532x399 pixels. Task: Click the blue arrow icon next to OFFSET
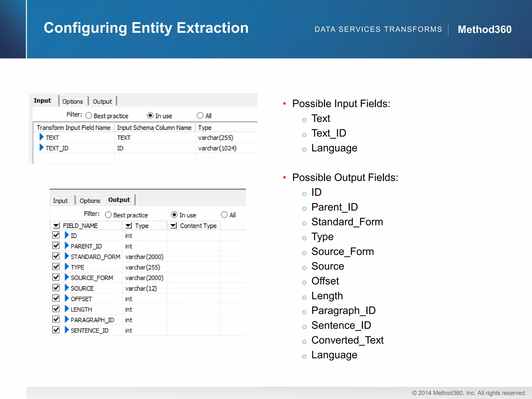pyautogui.click(x=67, y=298)
